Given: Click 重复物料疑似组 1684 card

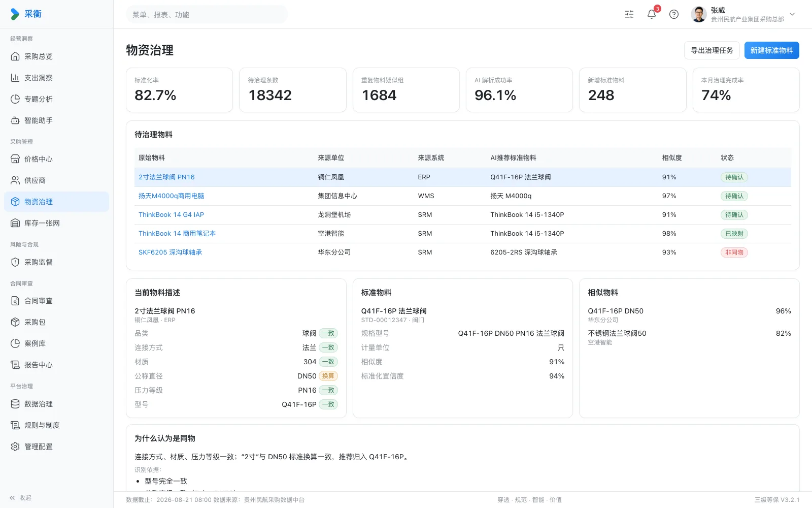Looking at the screenshot, I should click(406, 90).
